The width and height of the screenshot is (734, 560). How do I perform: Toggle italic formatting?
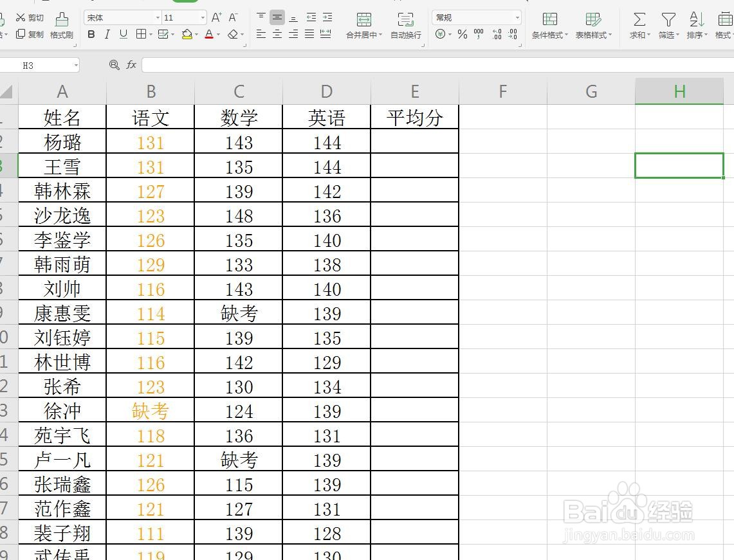pyautogui.click(x=107, y=35)
